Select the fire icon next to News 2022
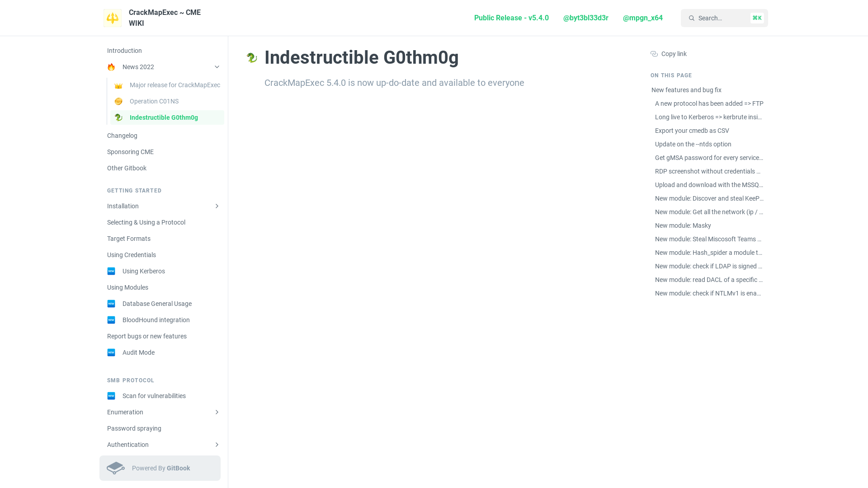The height and width of the screenshot is (488, 868). (111, 67)
